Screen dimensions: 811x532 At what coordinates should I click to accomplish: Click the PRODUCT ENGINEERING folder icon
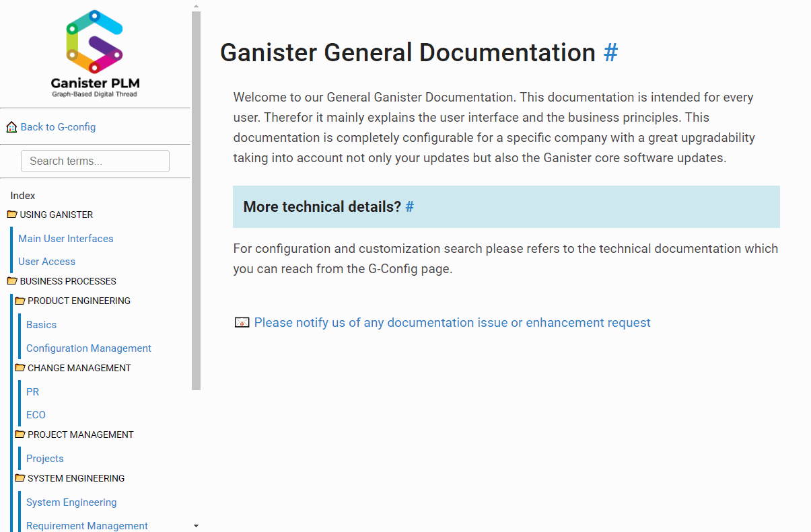point(20,301)
